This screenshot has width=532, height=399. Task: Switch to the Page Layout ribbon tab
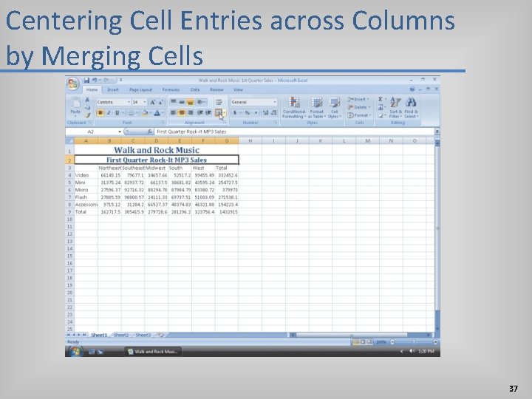click(x=141, y=89)
